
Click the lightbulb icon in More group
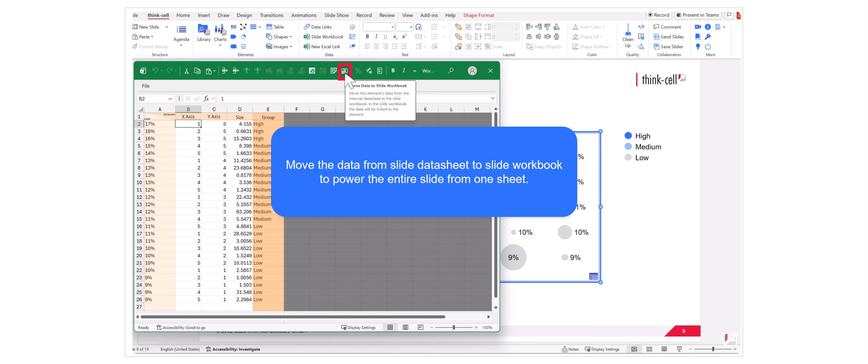tap(698, 47)
